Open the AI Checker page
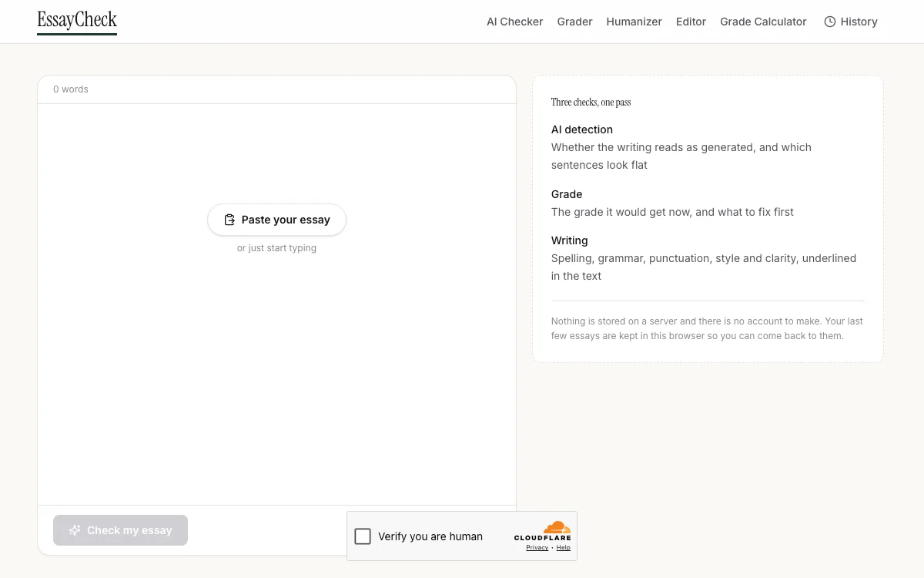Screen dimensions: 924x578 (514, 22)
